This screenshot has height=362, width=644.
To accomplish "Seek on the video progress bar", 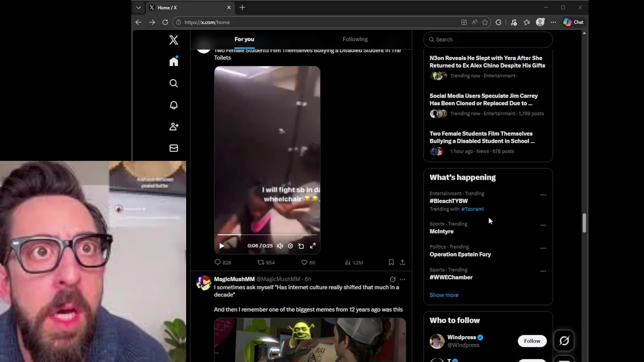I will (x=267, y=235).
